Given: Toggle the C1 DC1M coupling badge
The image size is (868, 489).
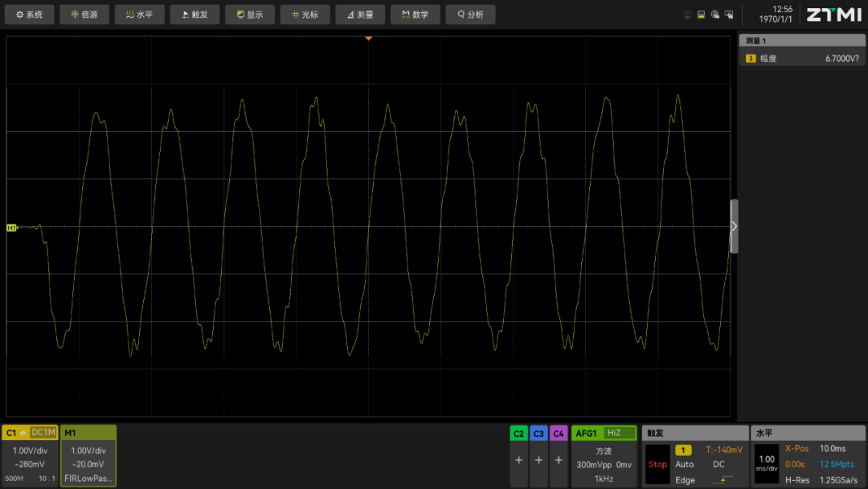Looking at the screenshot, I should [43, 433].
